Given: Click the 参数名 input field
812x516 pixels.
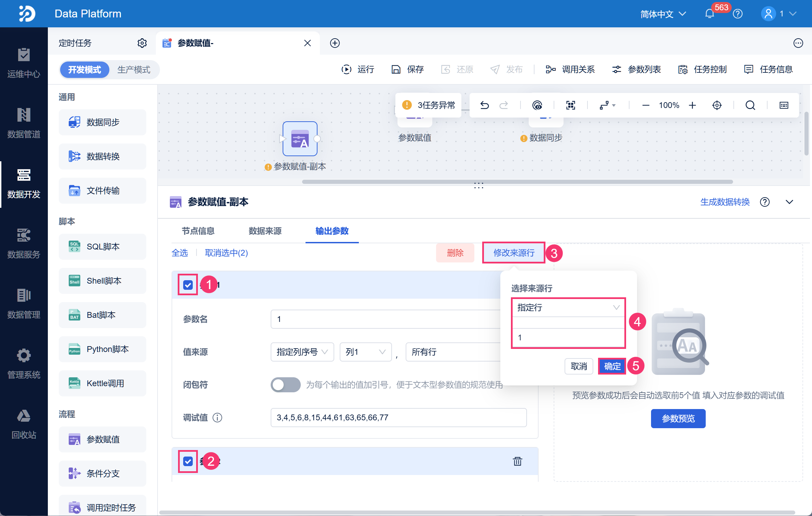Looking at the screenshot, I should point(386,319).
